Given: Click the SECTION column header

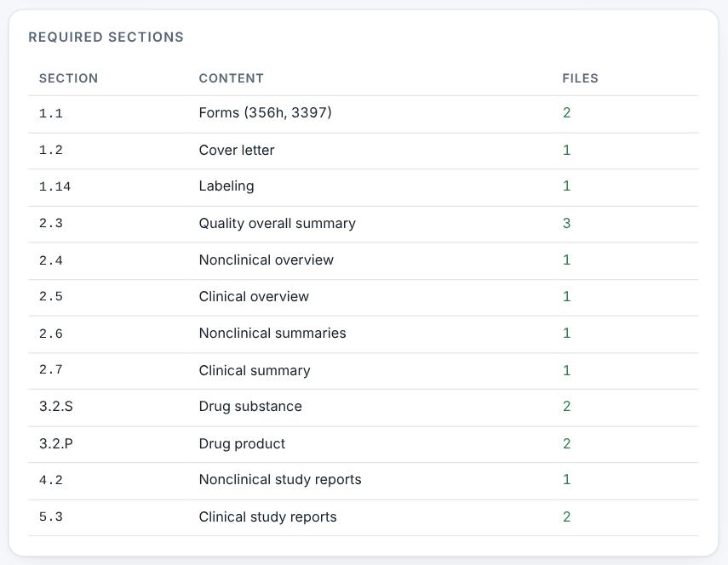Looking at the screenshot, I should (69, 78).
